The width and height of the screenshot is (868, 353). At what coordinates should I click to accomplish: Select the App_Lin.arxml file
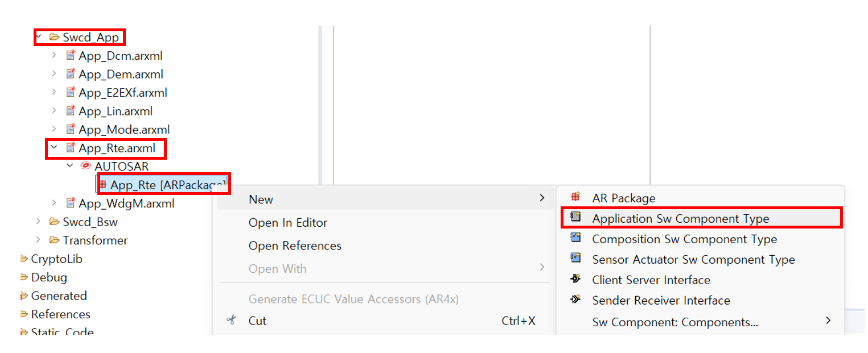pyautogui.click(x=116, y=111)
